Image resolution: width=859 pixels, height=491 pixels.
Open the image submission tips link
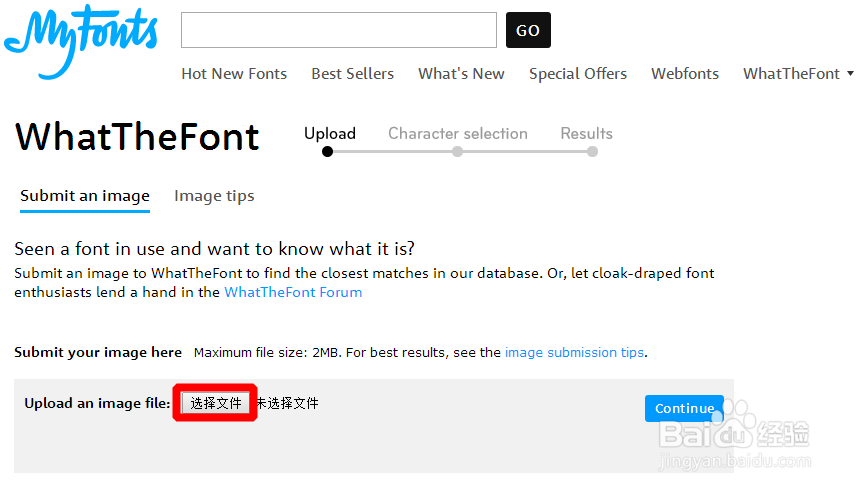[x=574, y=352]
